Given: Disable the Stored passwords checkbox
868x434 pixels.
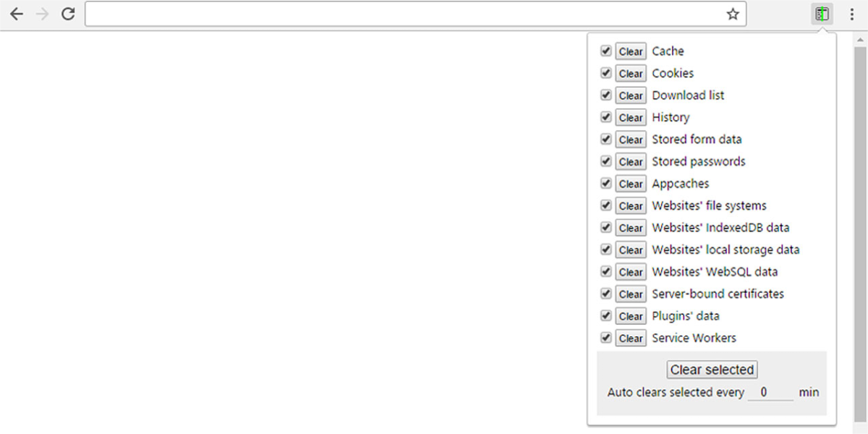Looking at the screenshot, I should 606,161.
